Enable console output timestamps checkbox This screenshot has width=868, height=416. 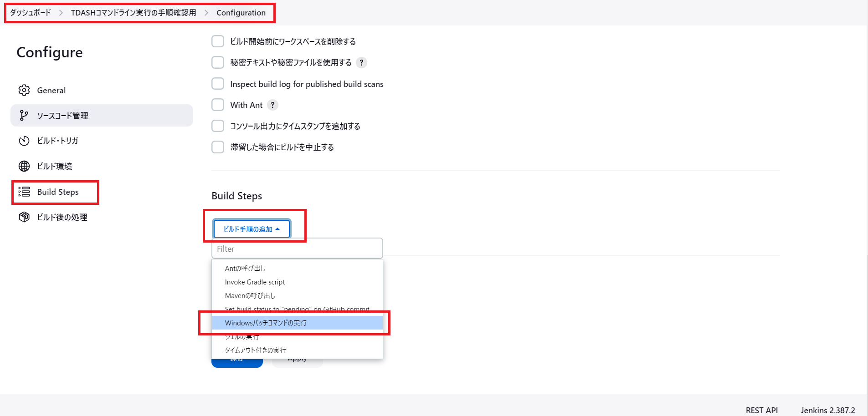(218, 126)
